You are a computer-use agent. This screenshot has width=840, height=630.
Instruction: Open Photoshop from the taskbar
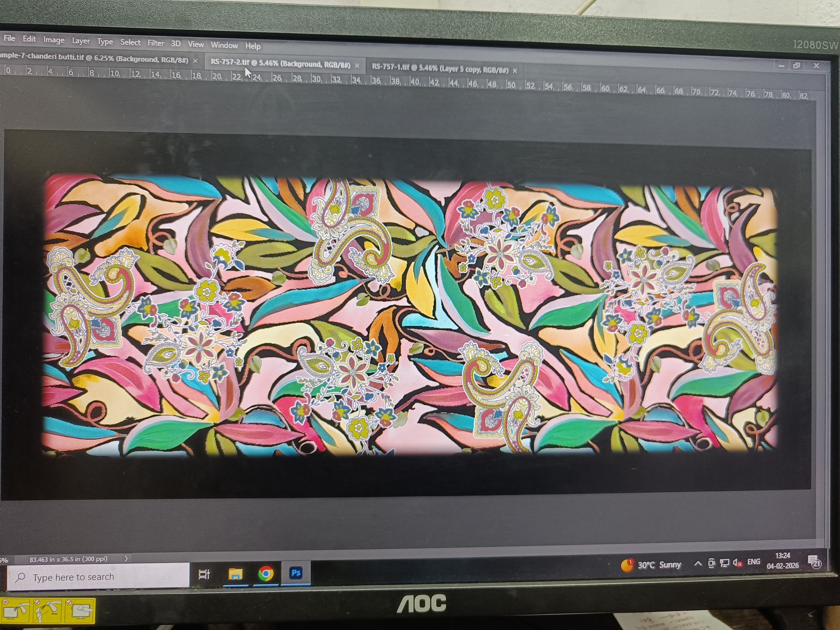coord(296,573)
